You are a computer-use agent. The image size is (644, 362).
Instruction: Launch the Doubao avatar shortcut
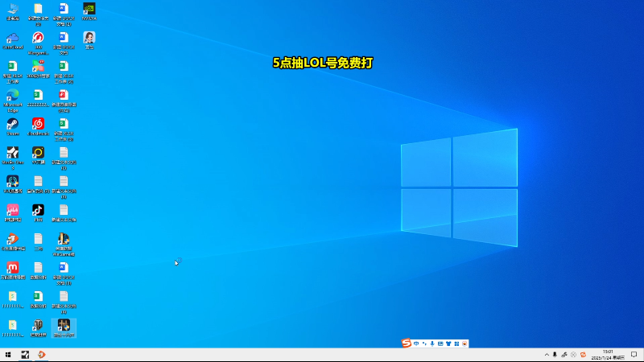89,40
